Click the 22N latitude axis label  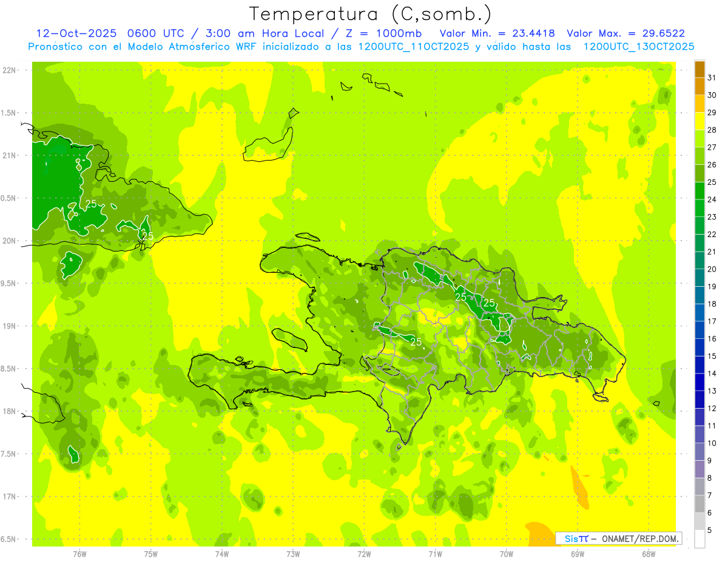pos(10,70)
